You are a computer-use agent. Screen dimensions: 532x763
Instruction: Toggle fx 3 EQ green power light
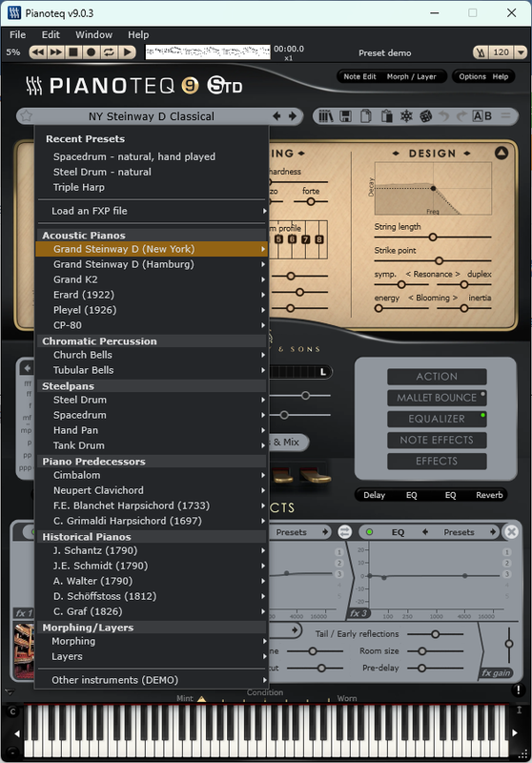pos(369,532)
